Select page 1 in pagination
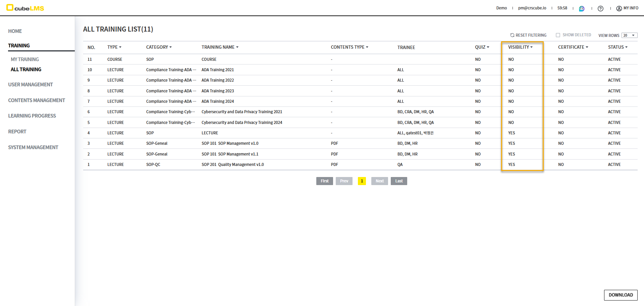 [362, 181]
